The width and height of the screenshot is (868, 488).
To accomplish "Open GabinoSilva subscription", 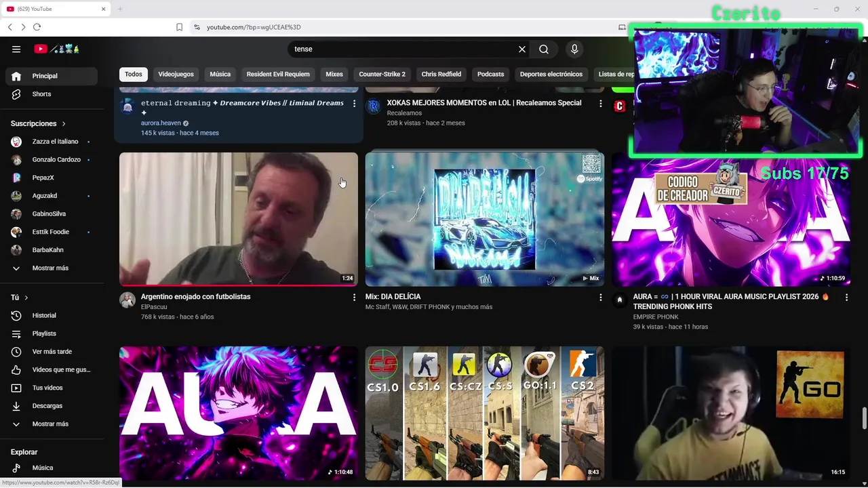I will pyautogui.click(x=52, y=213).
